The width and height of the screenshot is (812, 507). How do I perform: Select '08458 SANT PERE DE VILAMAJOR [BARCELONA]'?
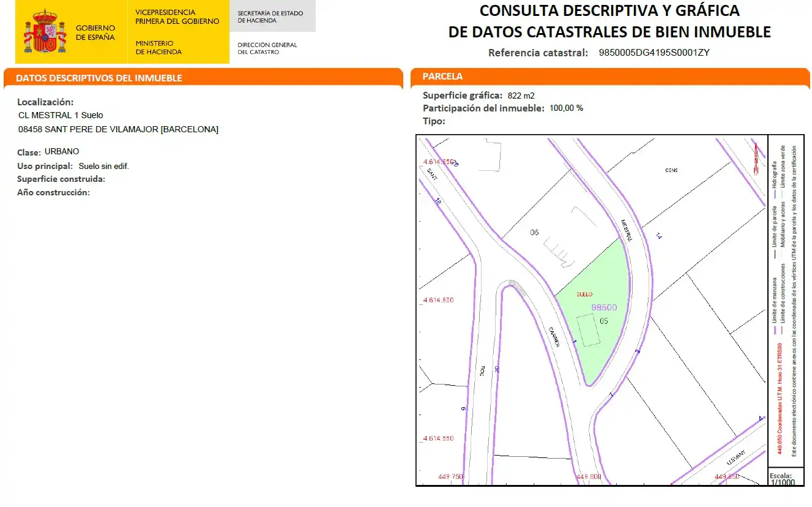[x=118, y=129]
